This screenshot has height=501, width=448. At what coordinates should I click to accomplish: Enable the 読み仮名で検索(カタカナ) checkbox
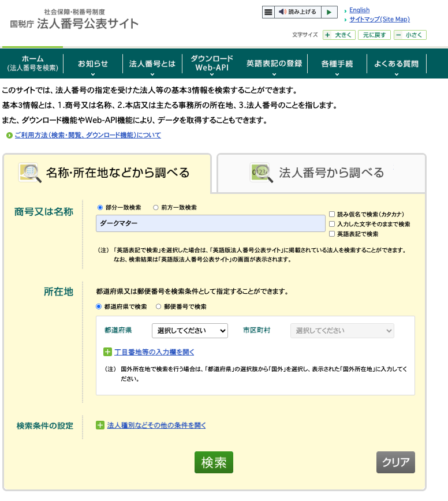pyautogui.click(x=332, y=214)
